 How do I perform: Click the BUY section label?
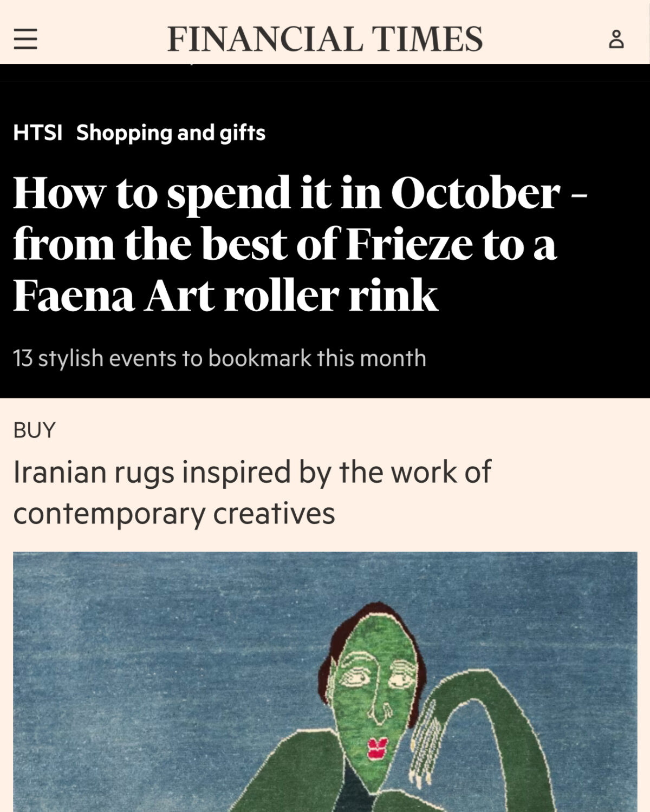pos(34,430)
